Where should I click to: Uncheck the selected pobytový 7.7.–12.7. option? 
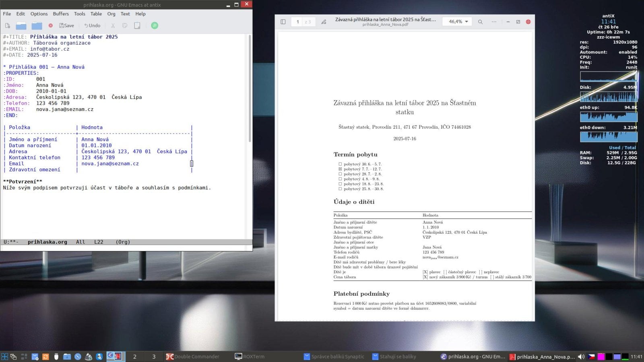(340, 169)
